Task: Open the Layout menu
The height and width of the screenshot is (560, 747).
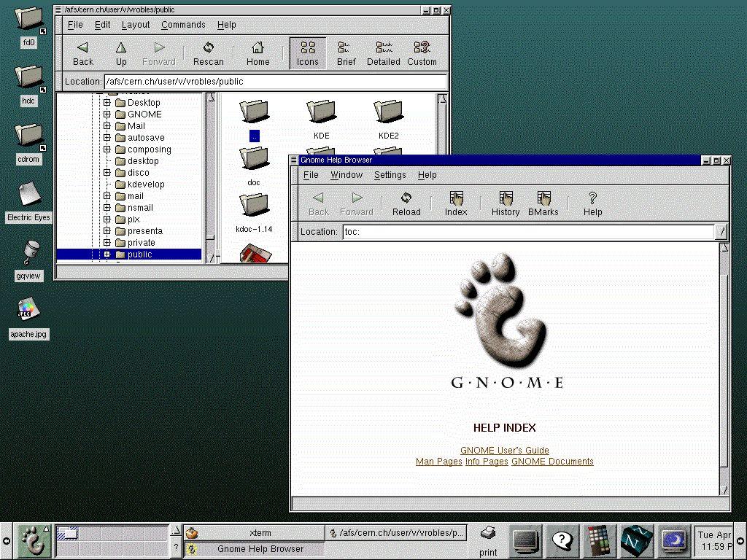Action: coord(136,25)
